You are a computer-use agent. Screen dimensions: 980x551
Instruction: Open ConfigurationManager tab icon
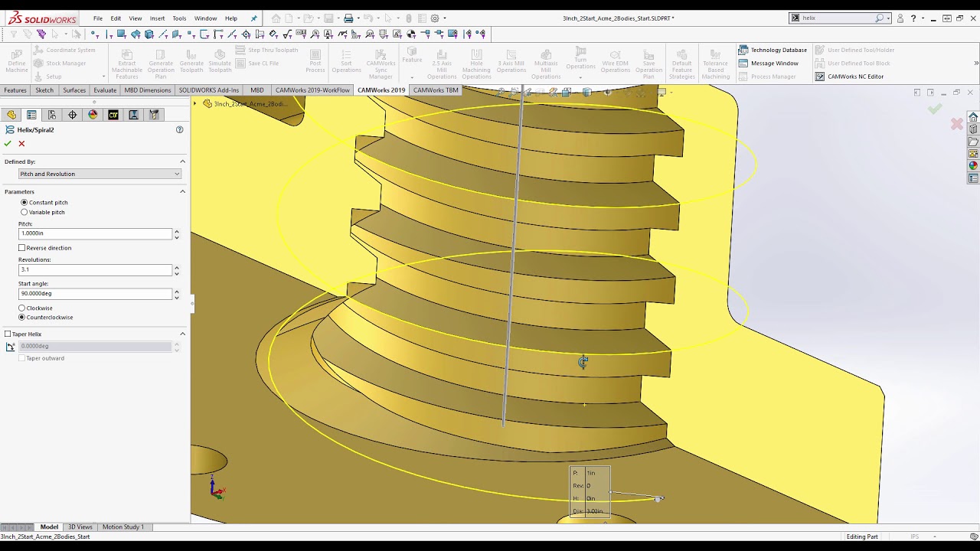click(52, 115)
